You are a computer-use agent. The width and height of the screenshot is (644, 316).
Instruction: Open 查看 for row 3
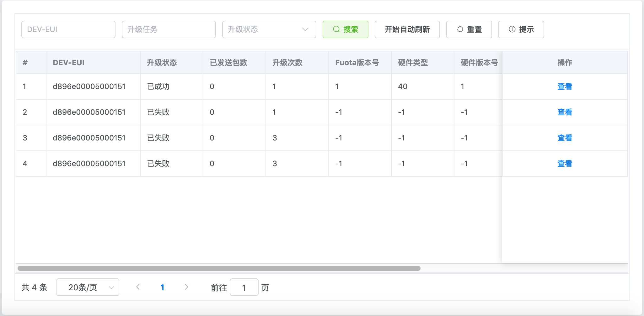565,138
